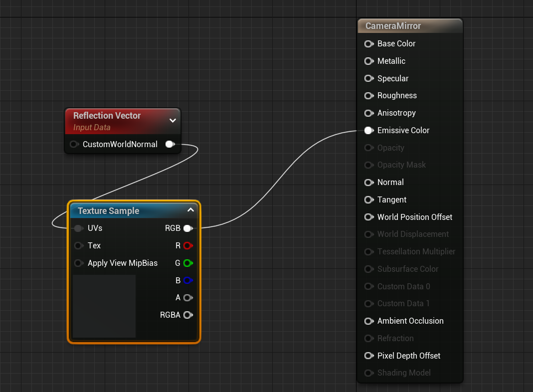Select the Reflection Vector node title

[107, 116]
